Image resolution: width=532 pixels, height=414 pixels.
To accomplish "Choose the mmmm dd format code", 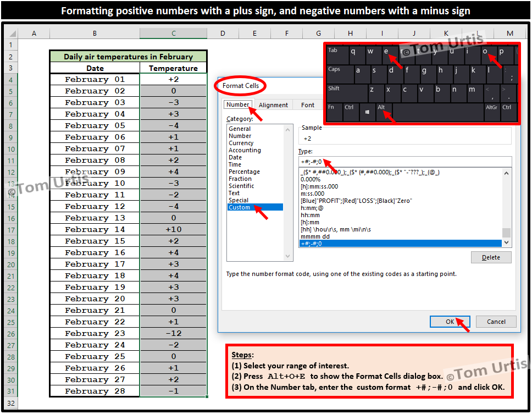I will pyautogui.click(x=400, y=236).
